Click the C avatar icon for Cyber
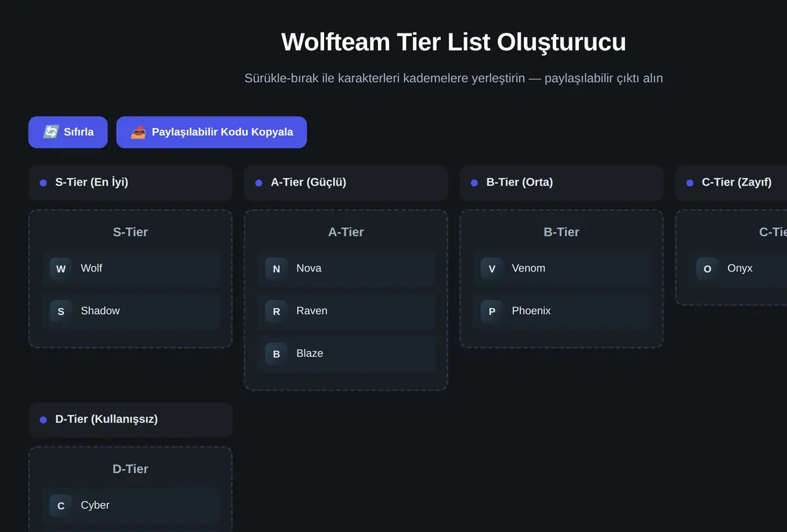787x532 pixels. [x=61, y=505]
